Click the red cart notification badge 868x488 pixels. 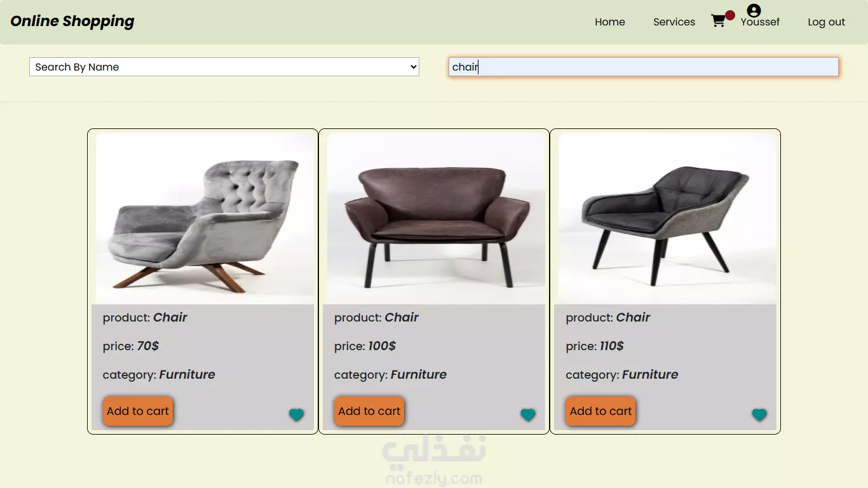click(x=730, y=15)
